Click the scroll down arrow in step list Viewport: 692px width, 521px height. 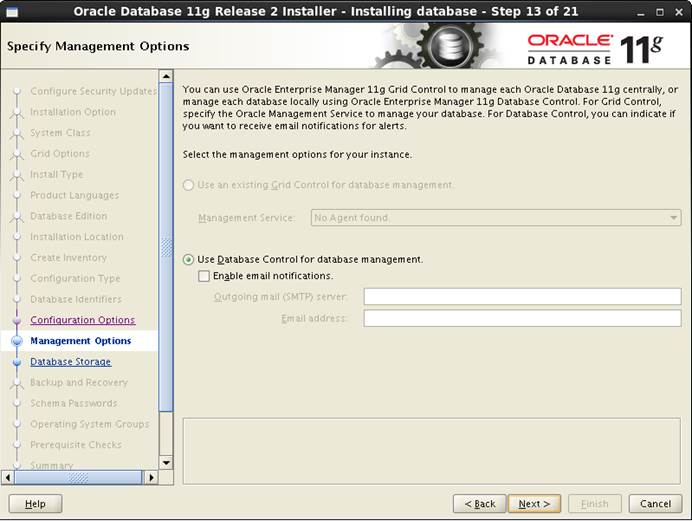coord(166,463)
